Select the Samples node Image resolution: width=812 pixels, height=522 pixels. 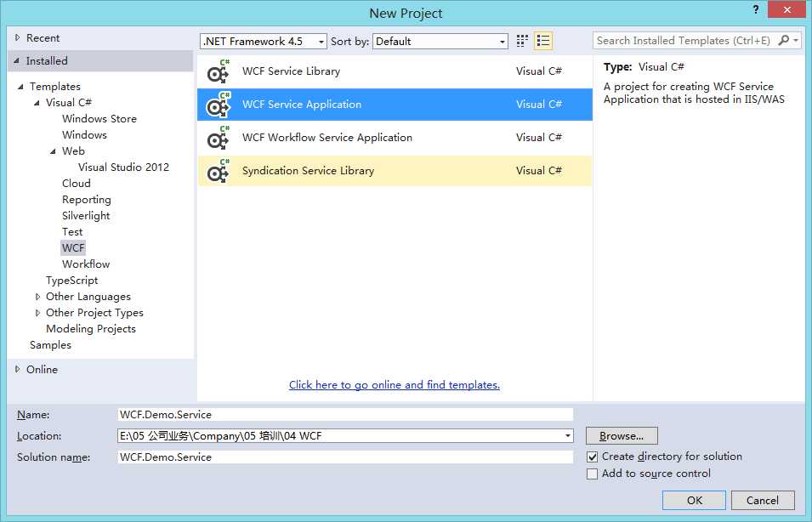click(x=50, y=345)
